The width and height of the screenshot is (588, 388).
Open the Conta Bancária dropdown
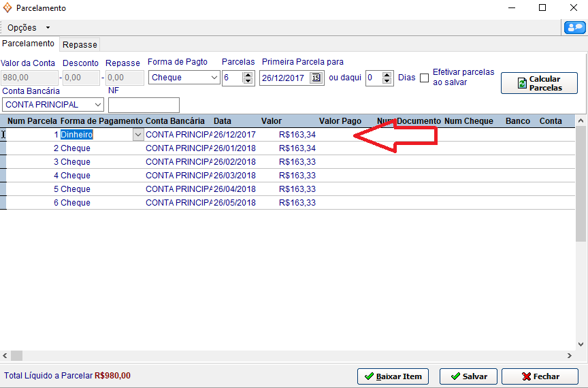pos(98,105)
